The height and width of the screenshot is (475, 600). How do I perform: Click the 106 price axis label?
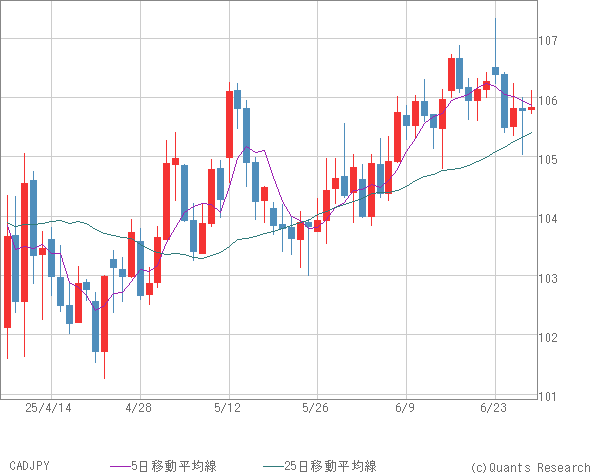[x=548, y=100]
